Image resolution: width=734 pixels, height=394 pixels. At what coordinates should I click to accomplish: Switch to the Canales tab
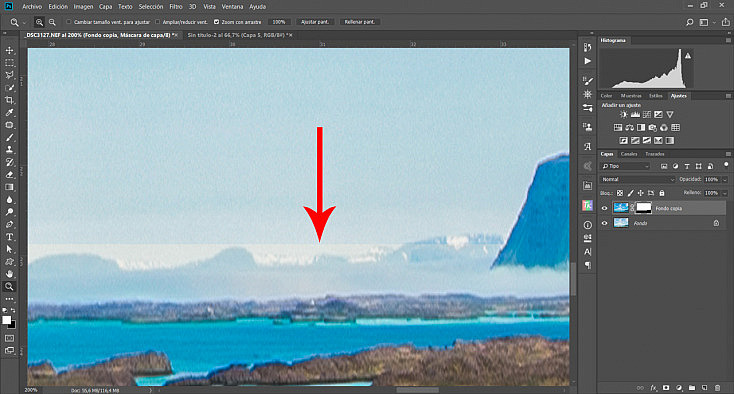pos(629,154)
